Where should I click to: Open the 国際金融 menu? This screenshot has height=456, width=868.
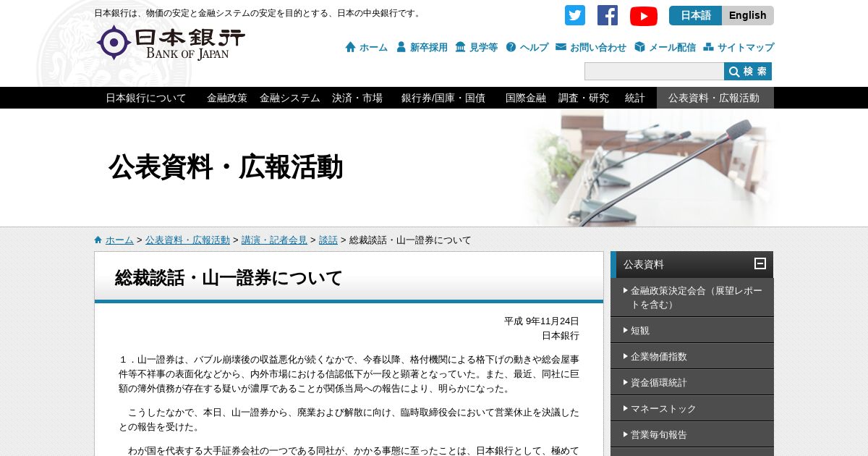coord(526,98)
